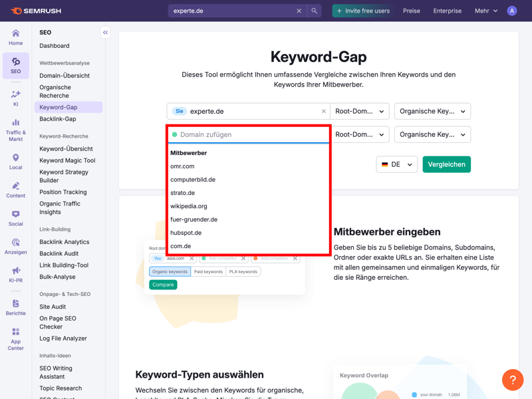Select com.de suggestion
The width and height of the screenshot is (532, 399).
[248, 246]
